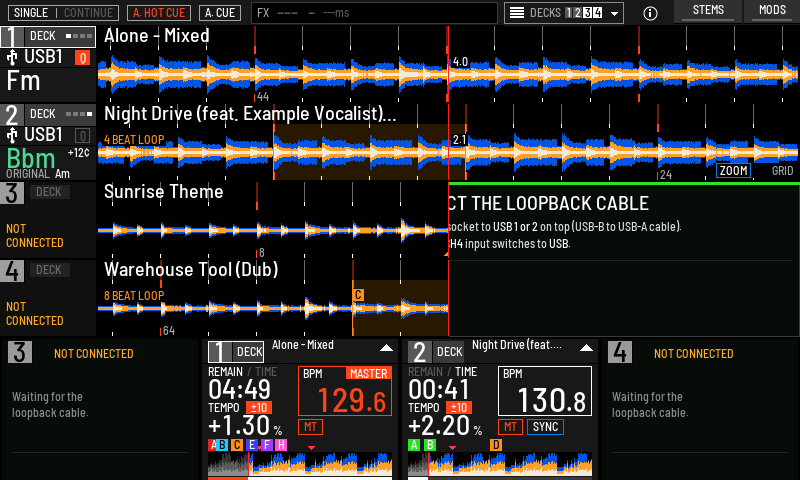Click the +1.30 % tempo value on Deck 1
This screenshot has height=480, width=800.
[x=245, y=426]
